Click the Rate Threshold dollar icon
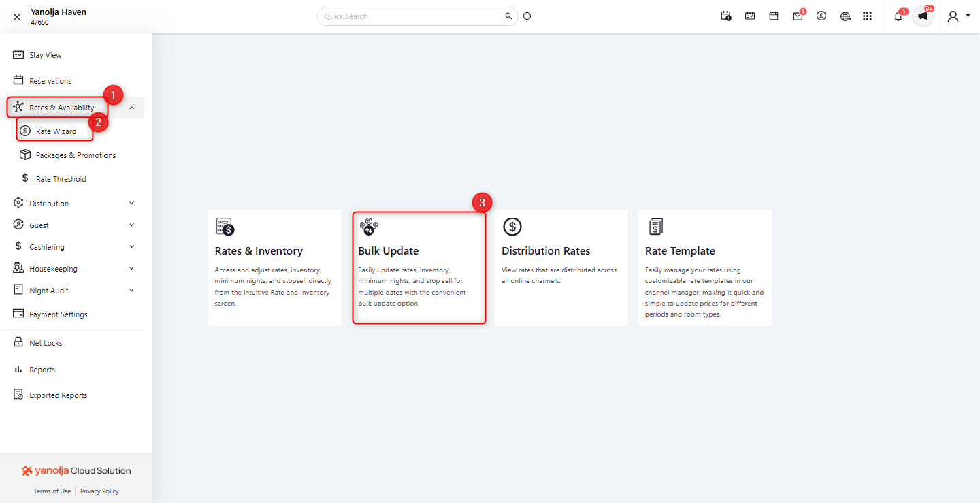The height and width of the screenshot is (503, 980). pyautogui.click(x=25, y=178)
